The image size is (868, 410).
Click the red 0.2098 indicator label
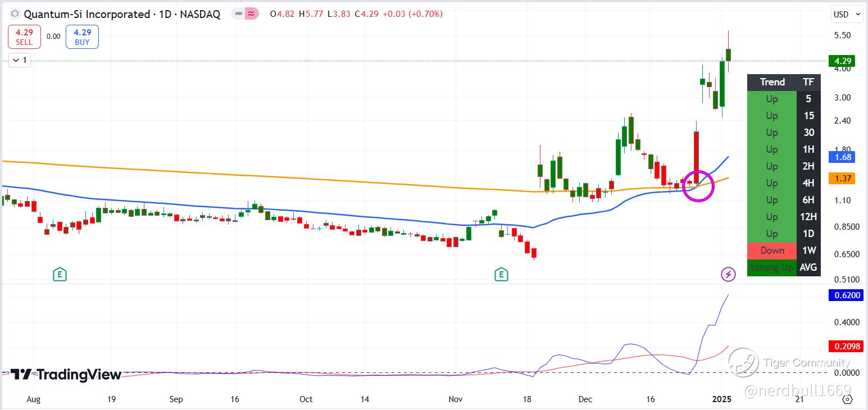pyautogui.click(x=846, y=347)
